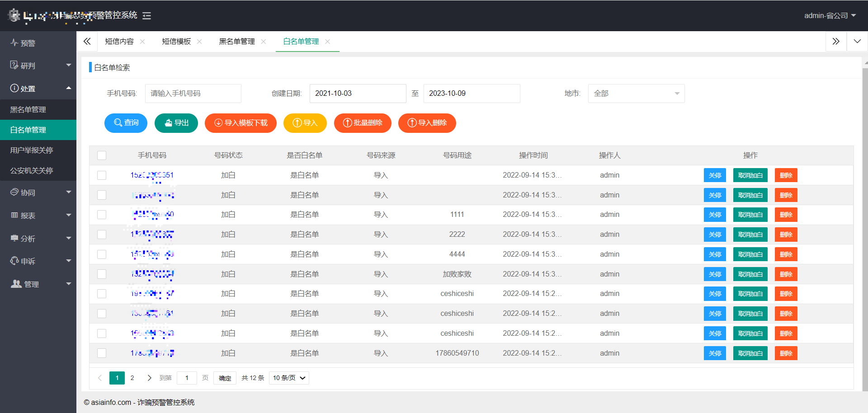Close the 黑名单管理 tab

[x=264, y=42]
